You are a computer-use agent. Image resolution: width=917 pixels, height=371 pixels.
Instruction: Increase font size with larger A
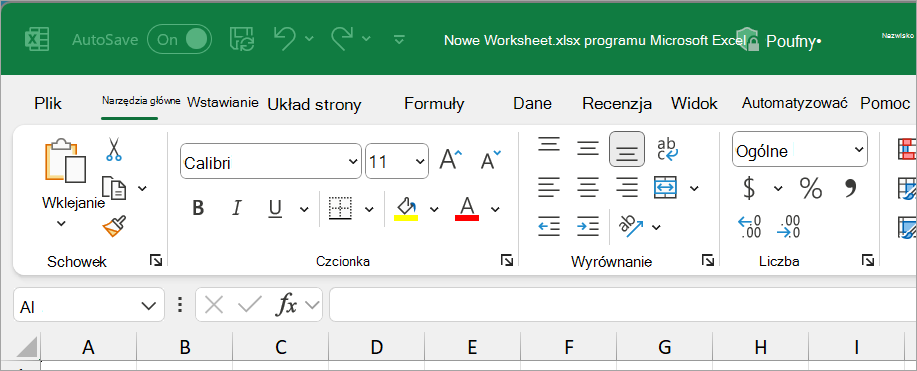point(450,159)
